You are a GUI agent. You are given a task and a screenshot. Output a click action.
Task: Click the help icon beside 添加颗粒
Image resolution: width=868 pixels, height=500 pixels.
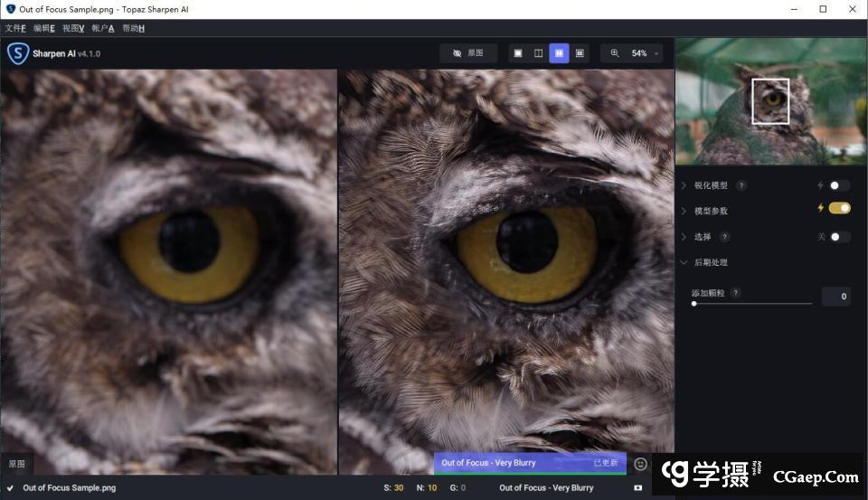[735, 293]
